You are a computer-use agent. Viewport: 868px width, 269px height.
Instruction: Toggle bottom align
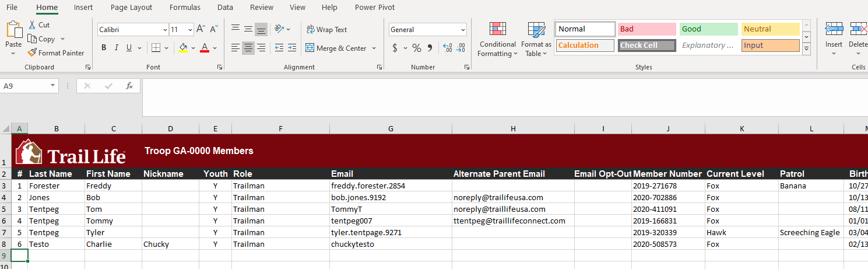[261, 29]
